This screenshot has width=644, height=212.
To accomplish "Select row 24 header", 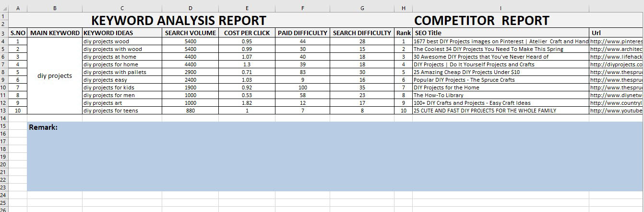I will (4, 195).
